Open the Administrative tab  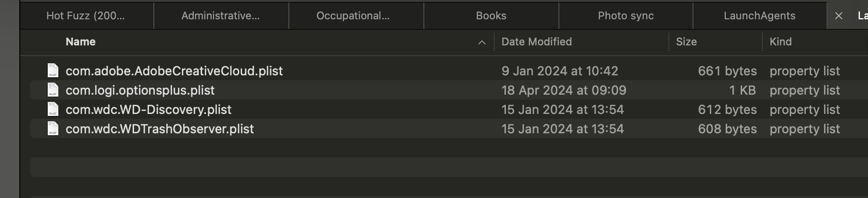coord(220,16)
